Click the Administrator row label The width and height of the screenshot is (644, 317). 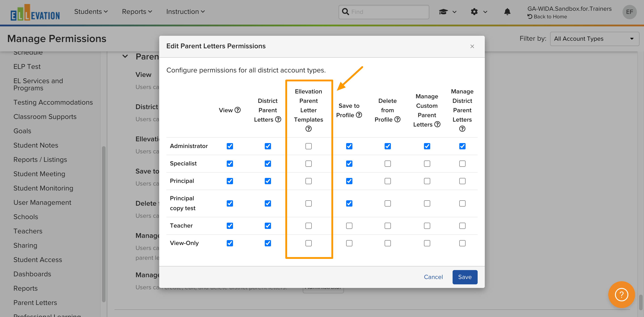pyautogui.click(x=189, y=146)
